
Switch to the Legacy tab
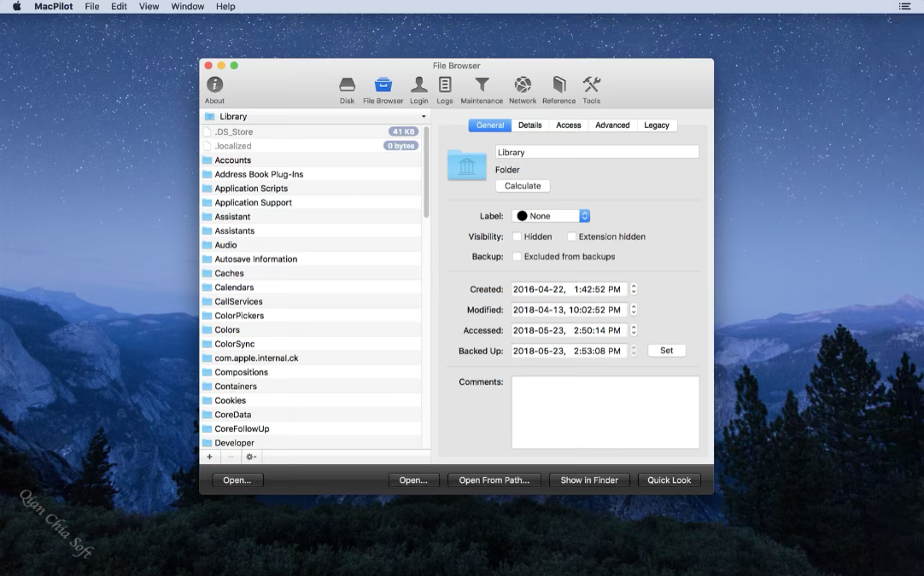click(657, 125)
